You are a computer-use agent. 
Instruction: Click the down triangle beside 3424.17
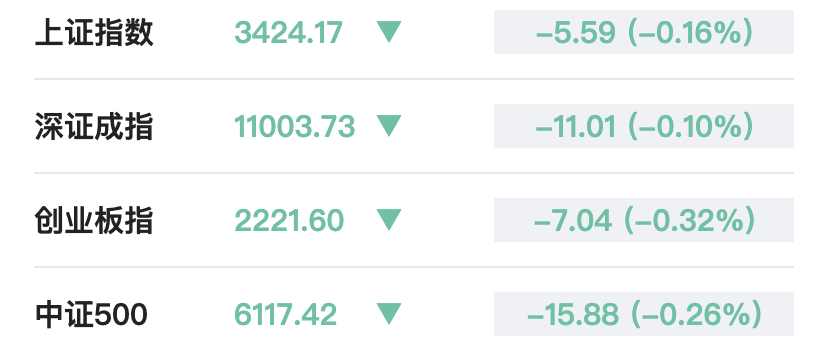click(x=389, y=32)
